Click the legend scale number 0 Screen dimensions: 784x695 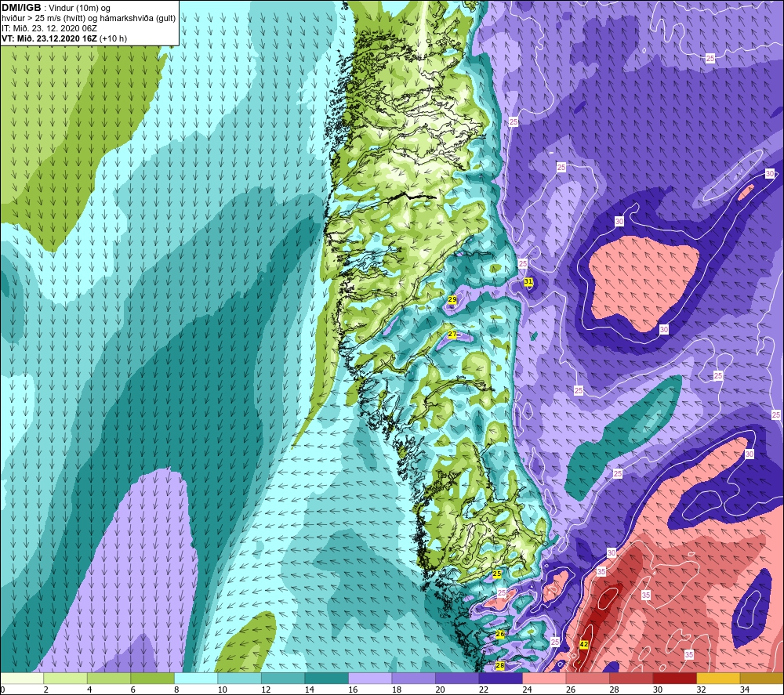point(3,690)
